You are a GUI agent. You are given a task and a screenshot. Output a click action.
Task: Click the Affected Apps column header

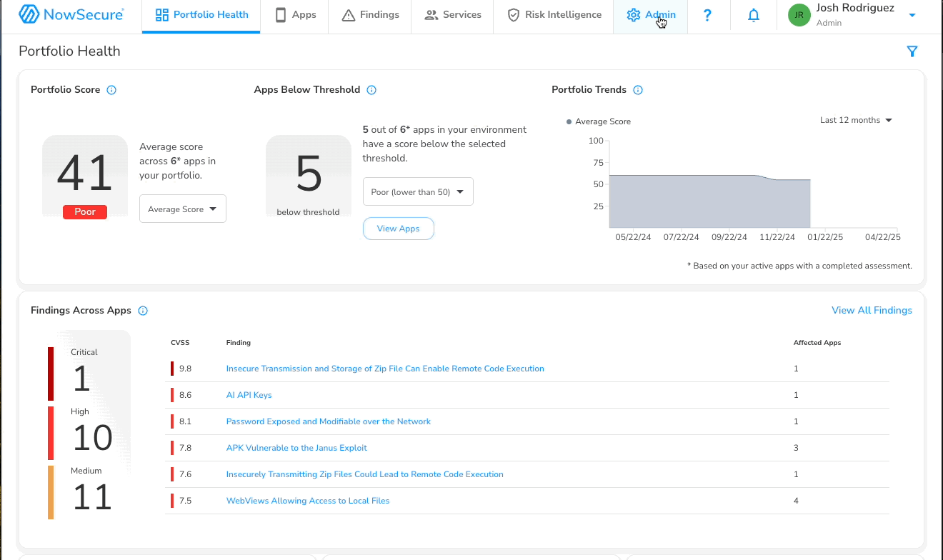coord(817,343)
